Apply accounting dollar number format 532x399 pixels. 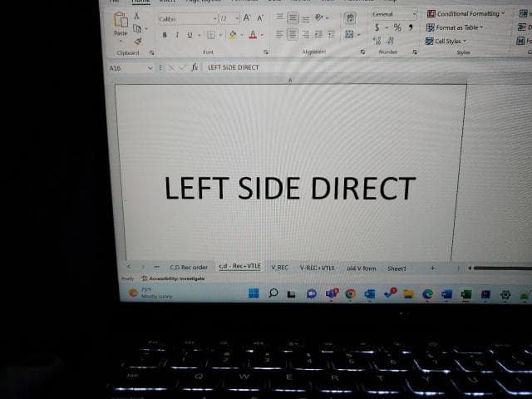(377, 27)
